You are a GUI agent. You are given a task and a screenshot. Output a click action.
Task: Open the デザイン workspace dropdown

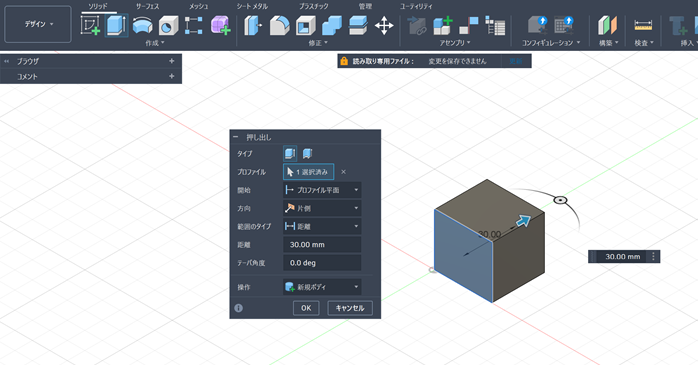point(38,24)
